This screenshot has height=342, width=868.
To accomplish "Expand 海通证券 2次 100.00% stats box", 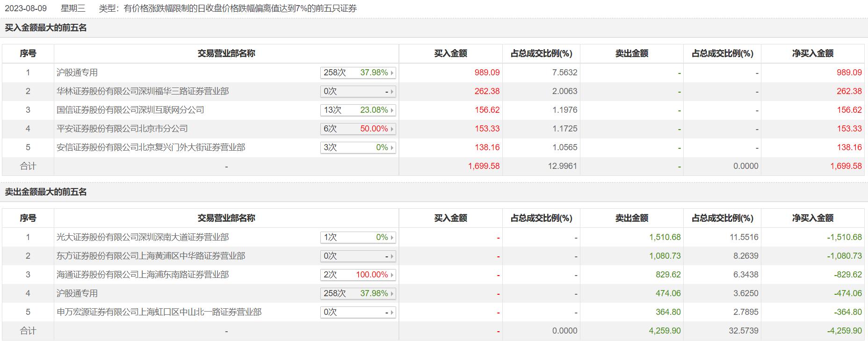I will click(x=358, y=275).
